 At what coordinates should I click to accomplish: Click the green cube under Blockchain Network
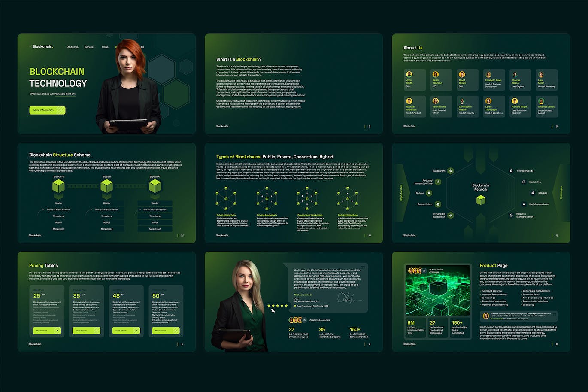(x=481, y=200)
